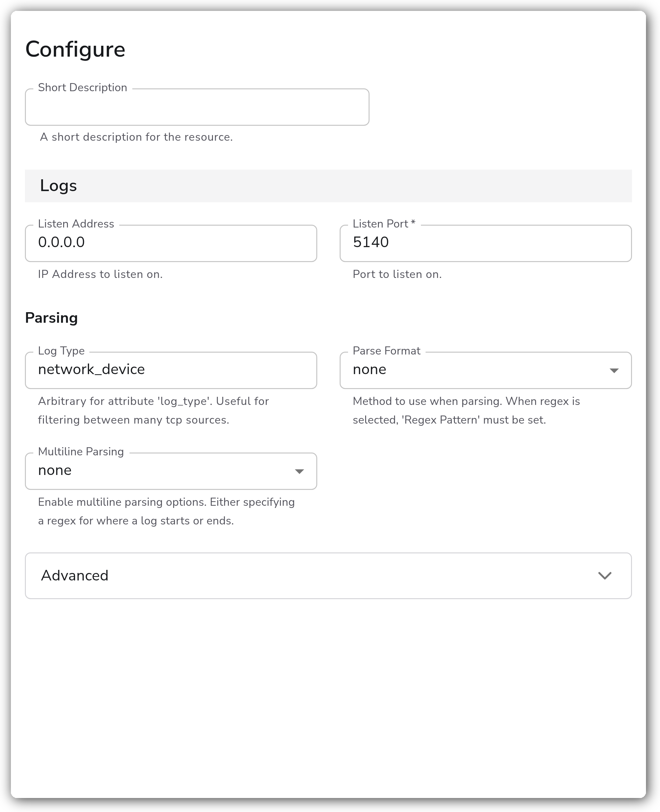
Task: Click 'Method to use when parsing' helper text
Action: pos(466,411)
